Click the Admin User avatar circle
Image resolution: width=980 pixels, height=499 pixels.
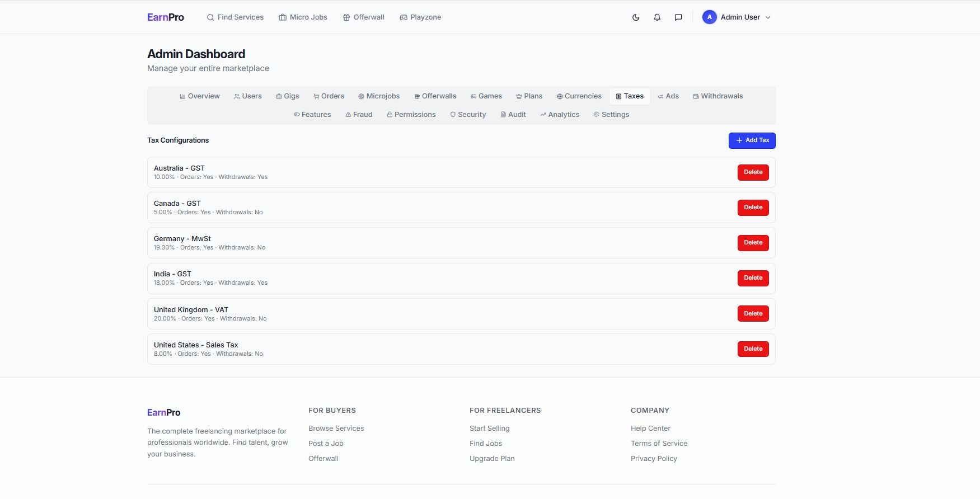click(x=709, y=17)
